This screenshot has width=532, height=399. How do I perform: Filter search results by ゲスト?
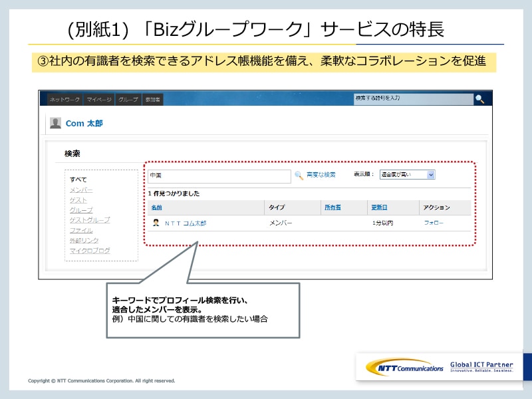coord(78,200)
